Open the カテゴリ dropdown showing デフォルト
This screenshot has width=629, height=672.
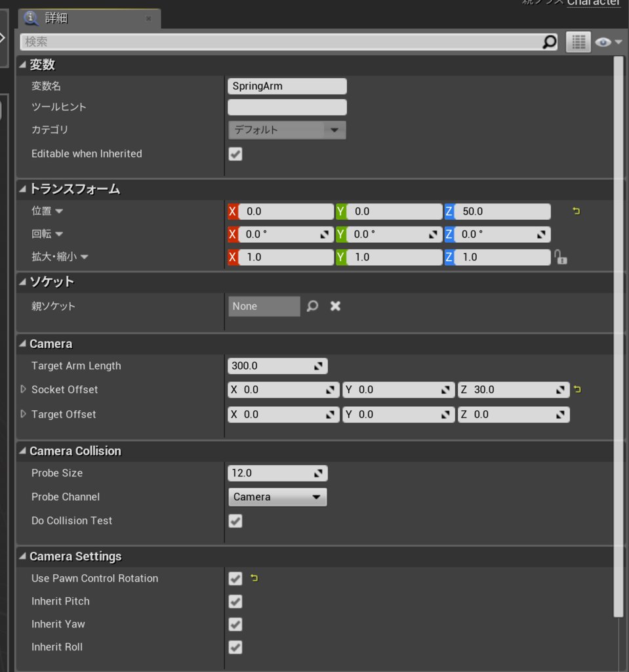pyautogui.click(x=287, y=130)
